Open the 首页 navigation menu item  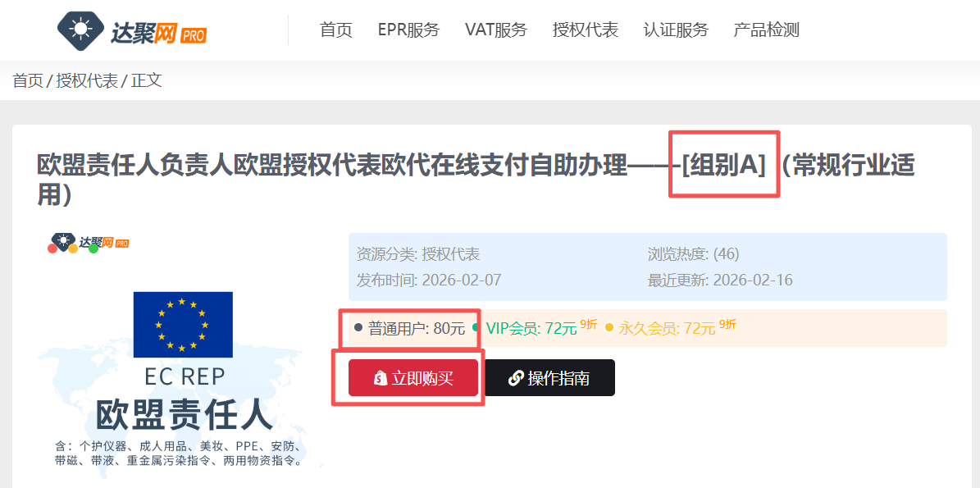336,30
